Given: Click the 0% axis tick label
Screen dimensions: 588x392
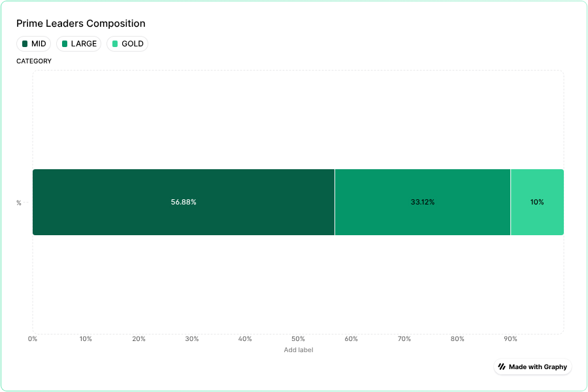Looking at the screenshot, I should pyautogui.click(x=33, y=339).
